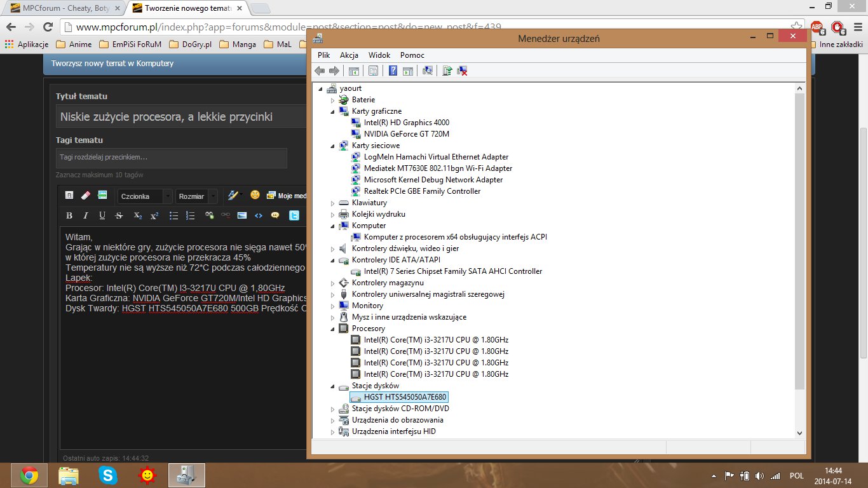
Task: Select NVIDIA GeForce GT 720M device
Action: point(406,134)
